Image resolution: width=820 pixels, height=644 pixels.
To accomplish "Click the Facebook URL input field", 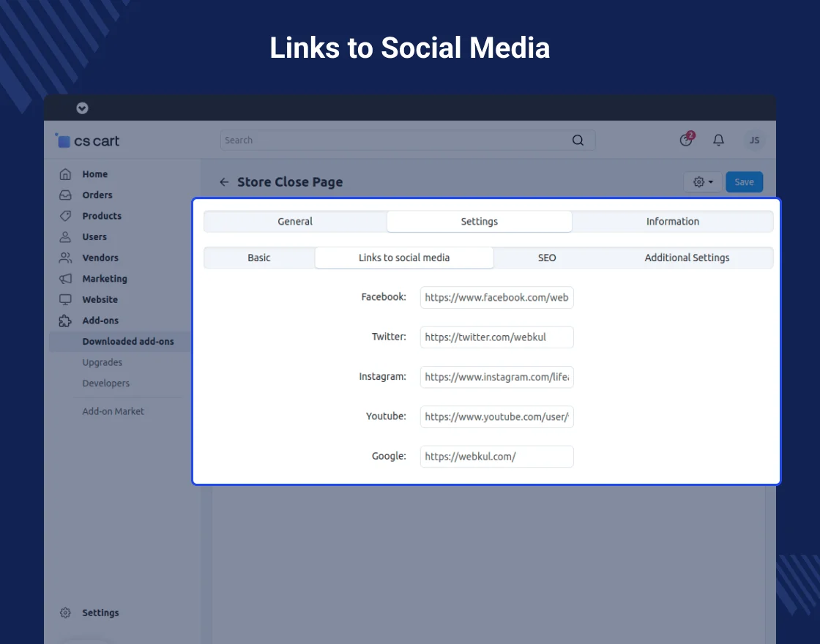I will click(496, 297).
